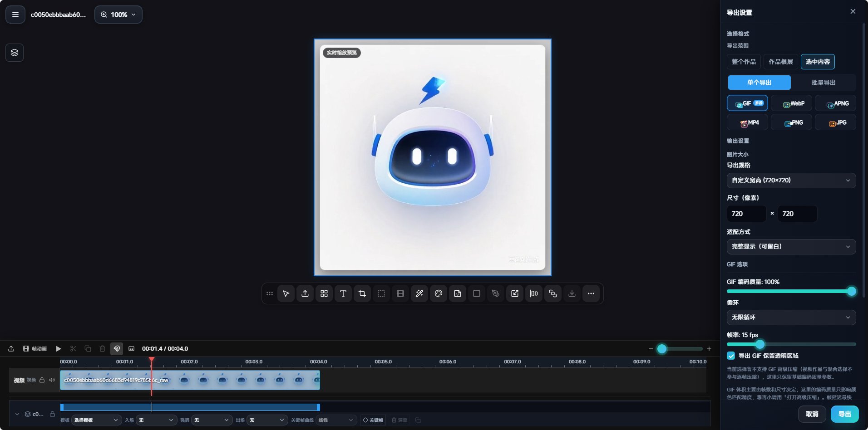Screen dimensions: 868x430
Task: Open the color palette tool
Action: pyautogui.click(x=439, y=293)
